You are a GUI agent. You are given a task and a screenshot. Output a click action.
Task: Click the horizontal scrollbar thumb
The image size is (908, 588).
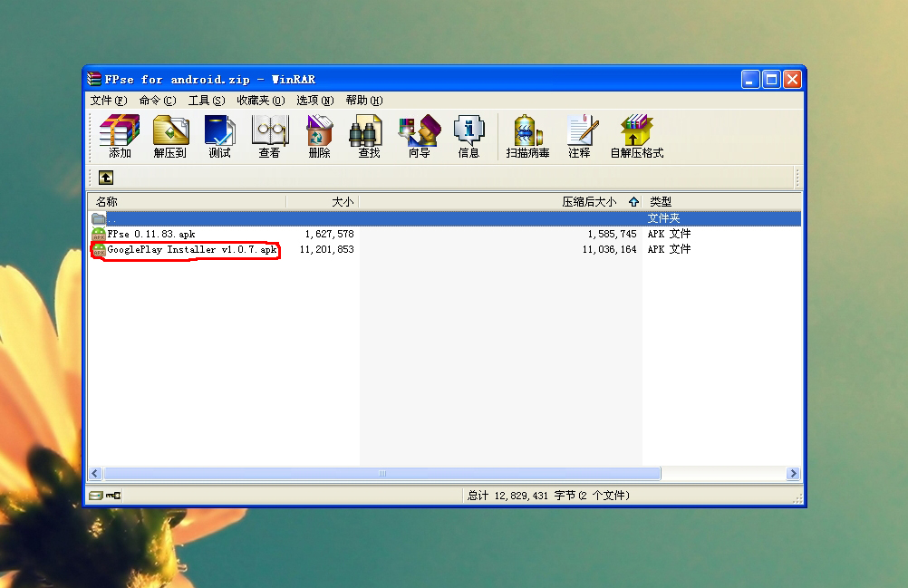point(382,474)
